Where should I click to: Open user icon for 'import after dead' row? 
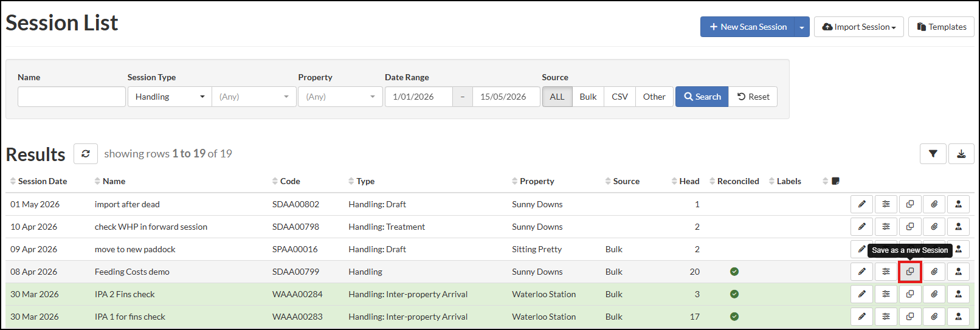(x=959, y=204)
